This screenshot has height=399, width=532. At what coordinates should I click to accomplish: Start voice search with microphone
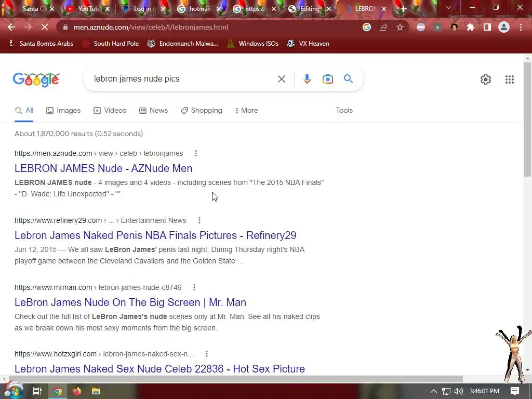pos(307,79)
